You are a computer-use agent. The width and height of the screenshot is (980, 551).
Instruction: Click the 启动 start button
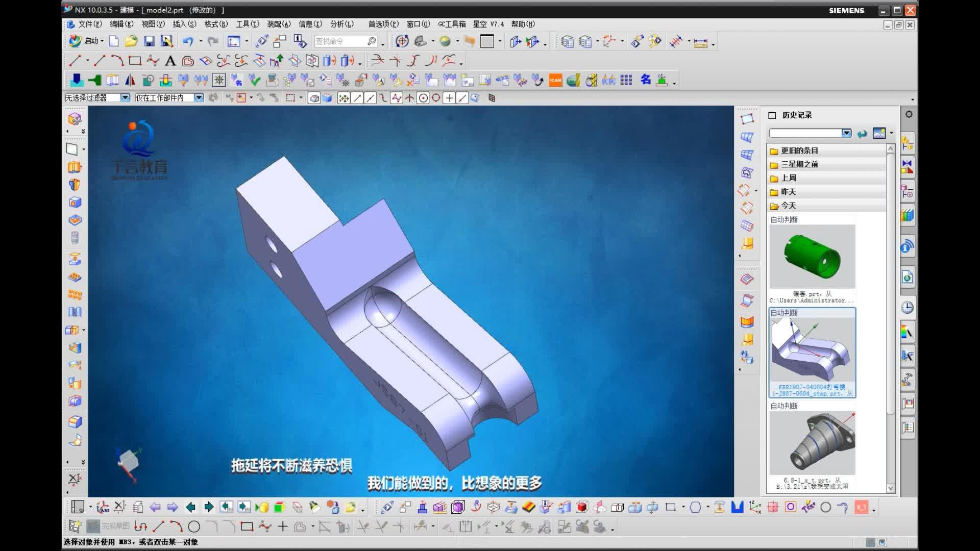click(92, 41)
